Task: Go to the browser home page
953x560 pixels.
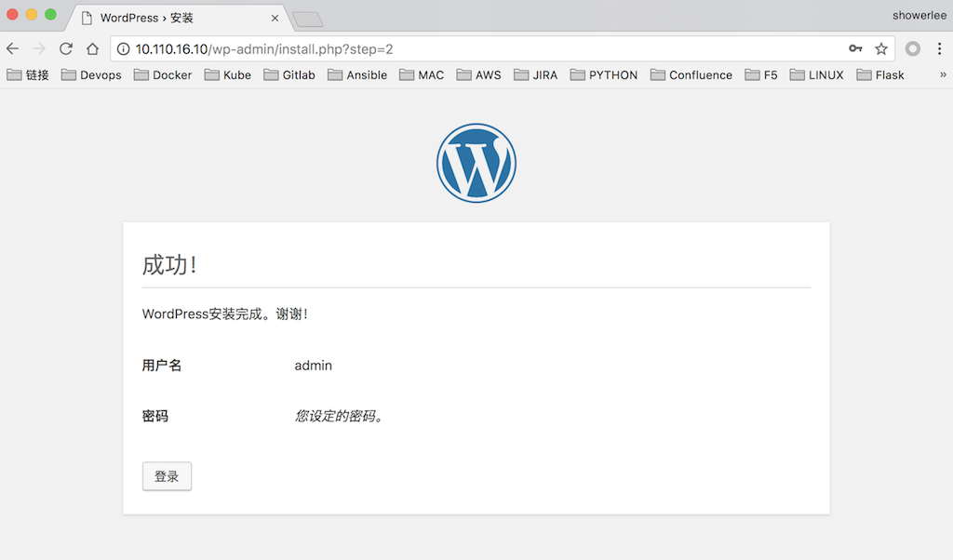Action: [x=92, y=48]
